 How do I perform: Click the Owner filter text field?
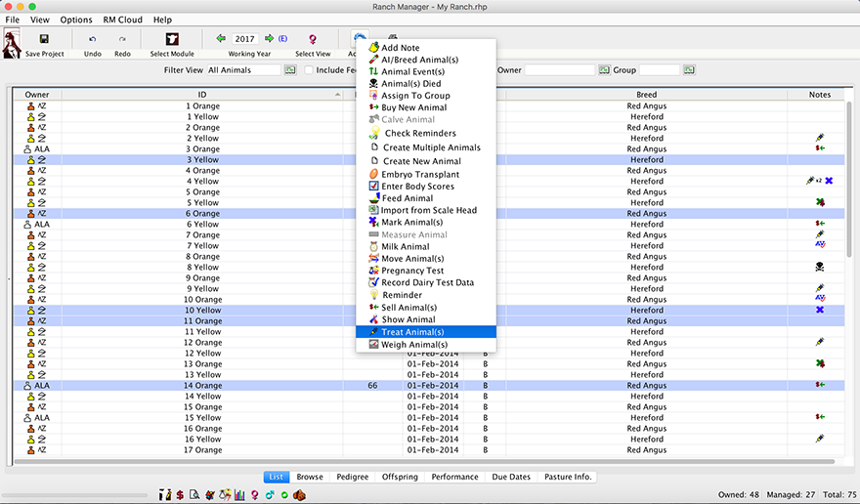click(559, 70)
